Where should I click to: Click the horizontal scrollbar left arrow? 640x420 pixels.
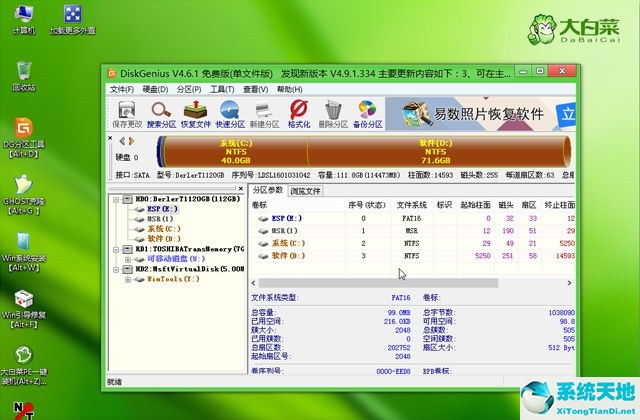[x=253, y=283]
